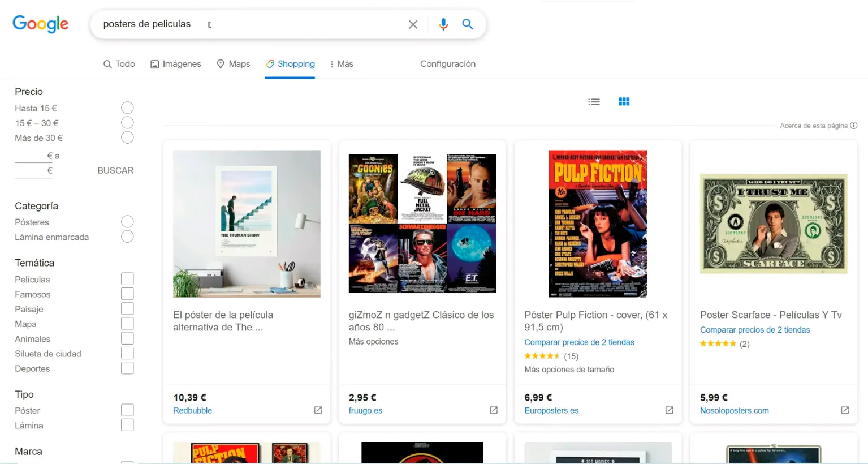The width and height of the screenshot is (868, 464).
Task: Choose Lámina enmarcada category radio button
Action: pos(127,237)
